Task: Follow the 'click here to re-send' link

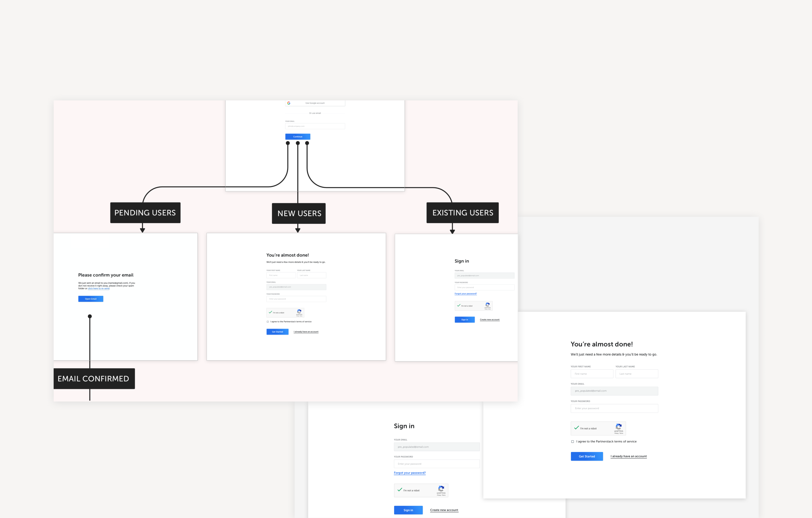Action: 98,289
